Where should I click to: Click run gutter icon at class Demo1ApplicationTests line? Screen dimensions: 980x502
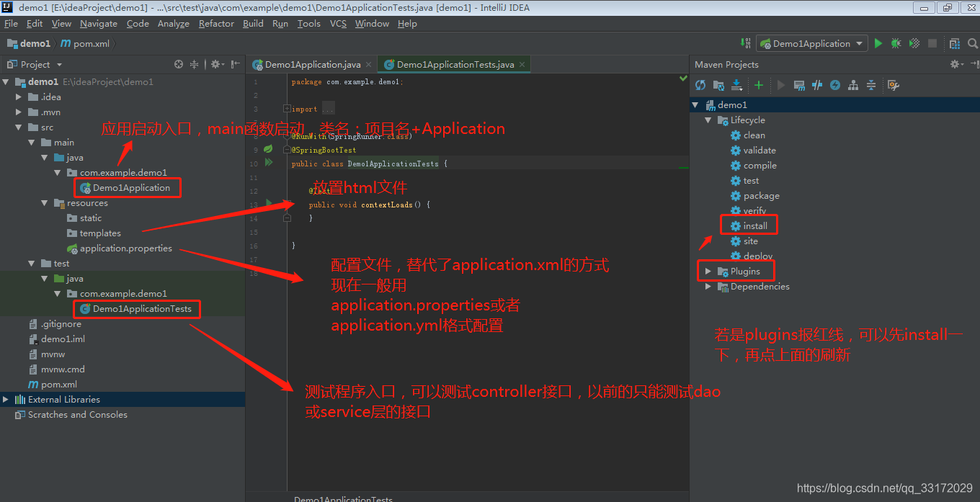point(269,163)
